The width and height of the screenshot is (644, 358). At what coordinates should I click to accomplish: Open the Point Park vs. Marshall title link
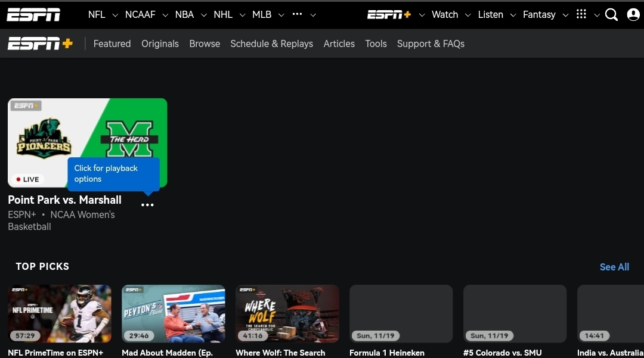(x=65, y=200)
